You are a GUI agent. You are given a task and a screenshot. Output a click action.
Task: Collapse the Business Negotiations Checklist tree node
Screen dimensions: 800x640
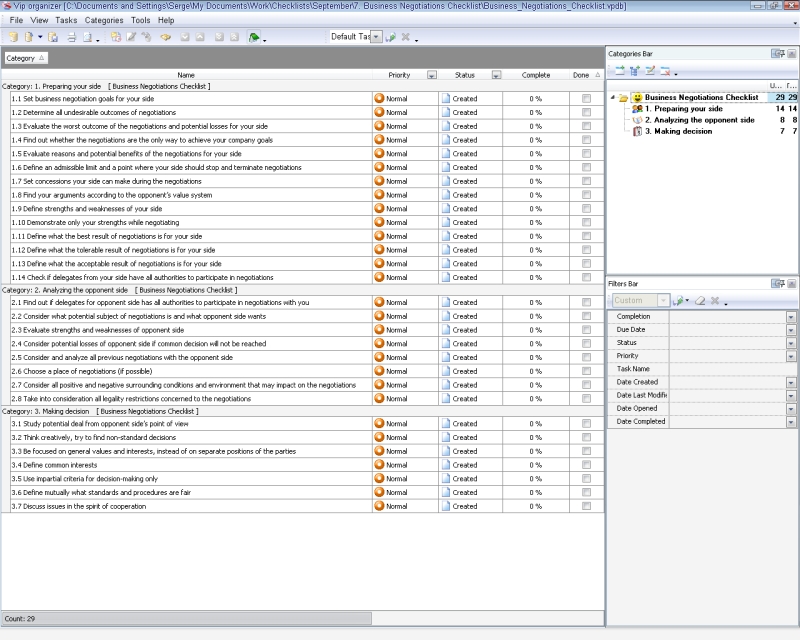[613, 97]
